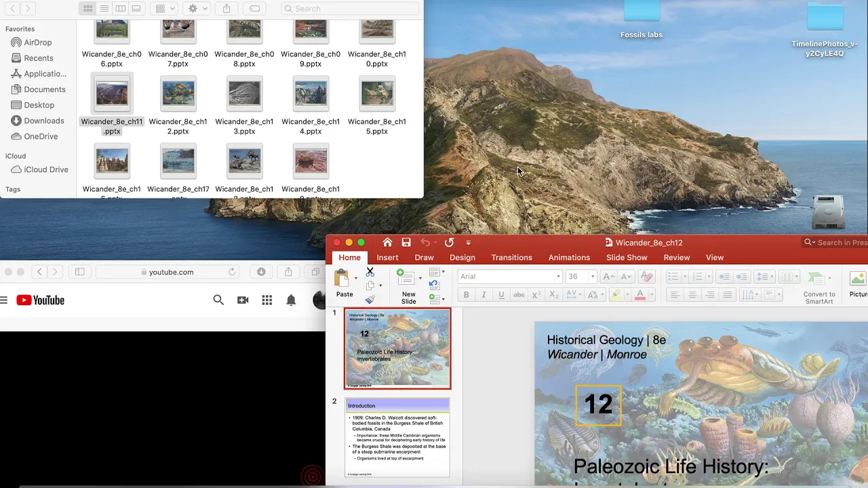Click the Format Painter brush icon
The image size is (868, 488).
click(x=370, y=300)
